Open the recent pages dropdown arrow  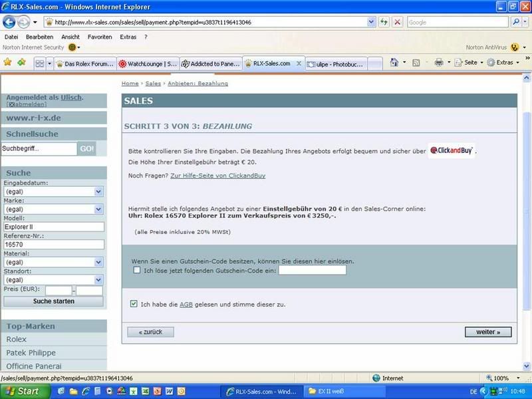click(x=35, y=23)
